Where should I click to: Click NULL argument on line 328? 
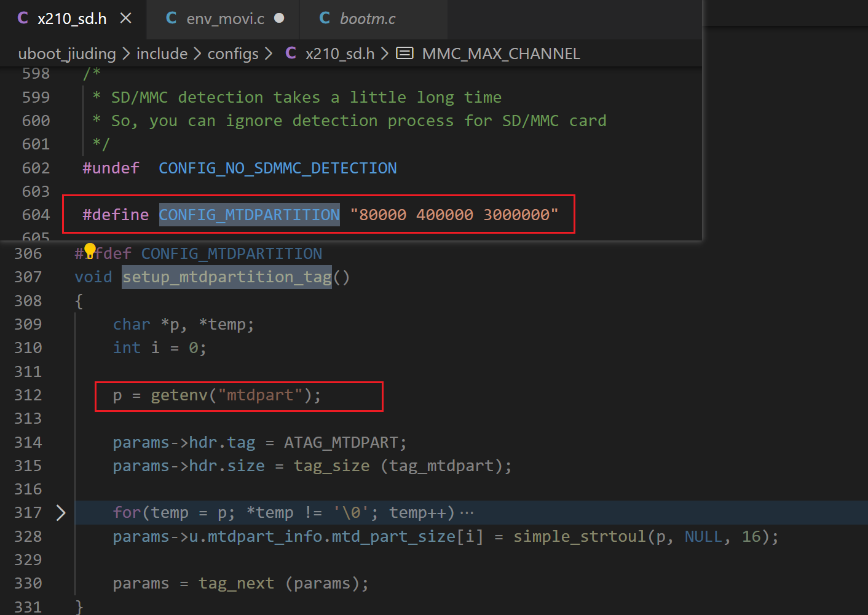click(703, 536)
